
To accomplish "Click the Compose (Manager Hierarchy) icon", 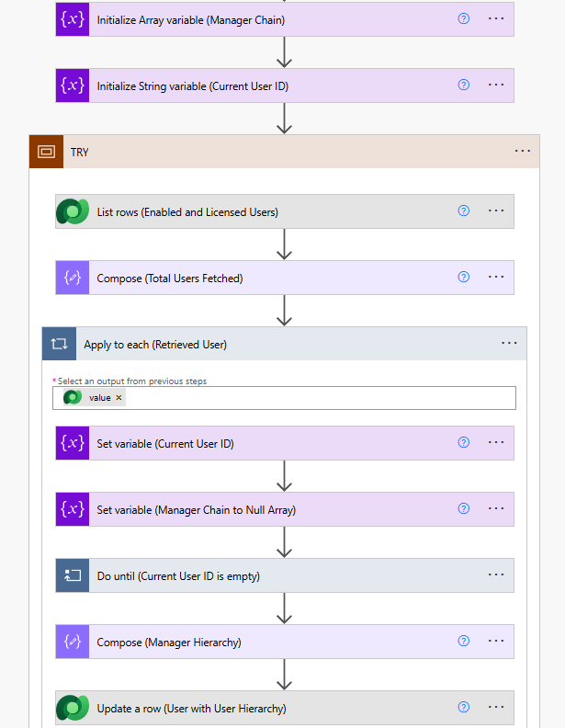I will [x=73, y=642].
